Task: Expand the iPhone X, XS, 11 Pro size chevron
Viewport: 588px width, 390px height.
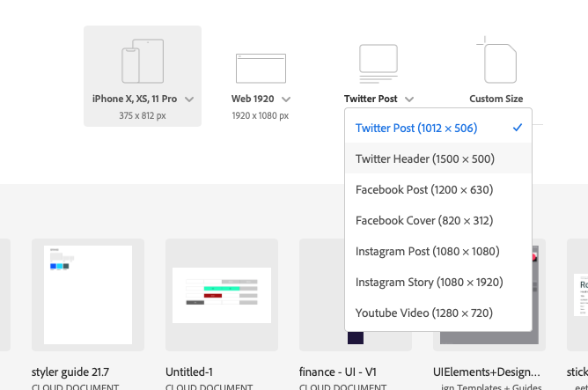Action: point(189,99)
